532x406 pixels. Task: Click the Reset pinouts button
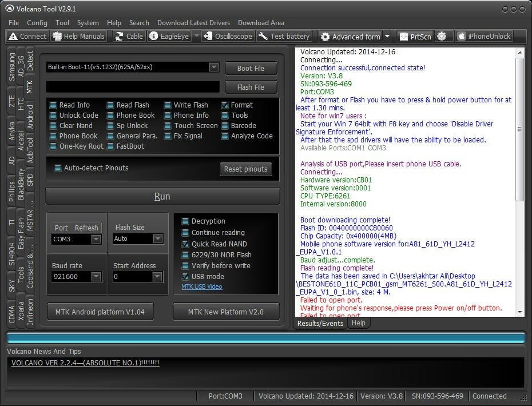coord(246,169)
